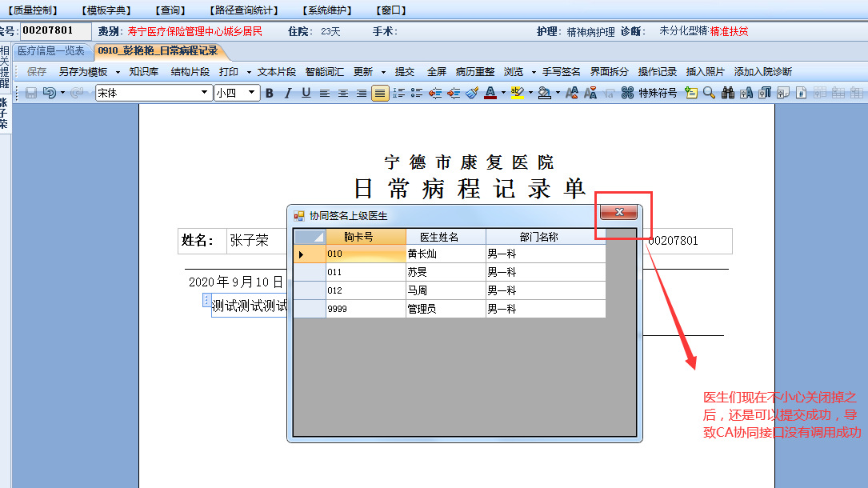This screenshot has height=488, width=868.
Task: Open the 宋体 font name dropdown
Action: pyautogui.click(x=204, y=92)
